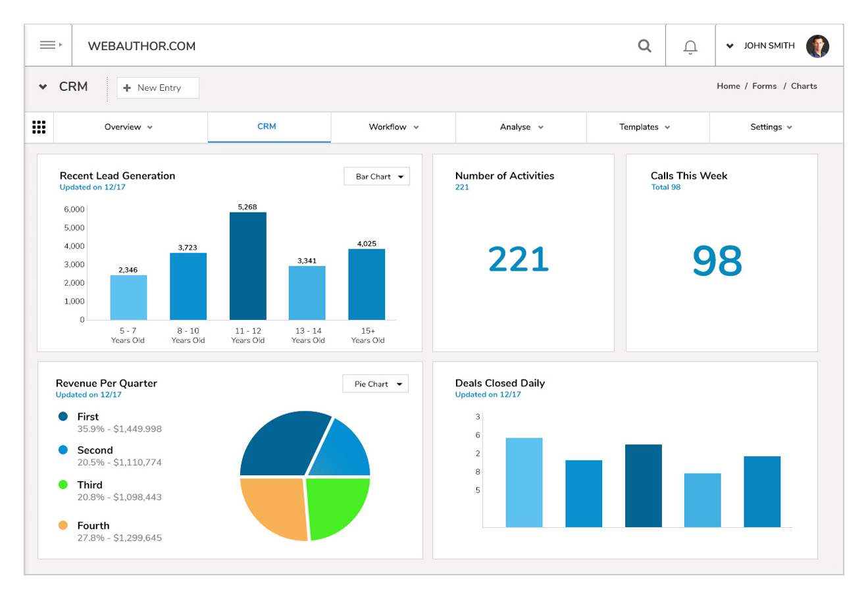Go to Home breadcrumb link

(x=728, y=86)
